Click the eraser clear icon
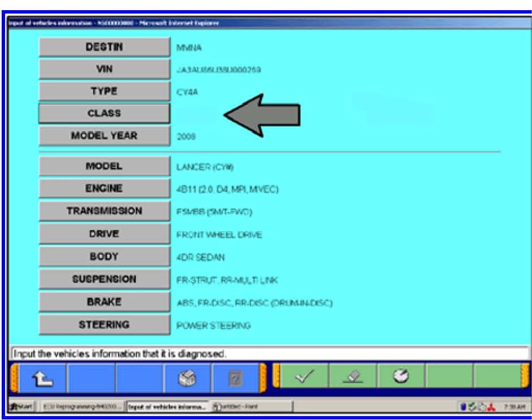This screenshot has height=420, width=532. point(353,377)
